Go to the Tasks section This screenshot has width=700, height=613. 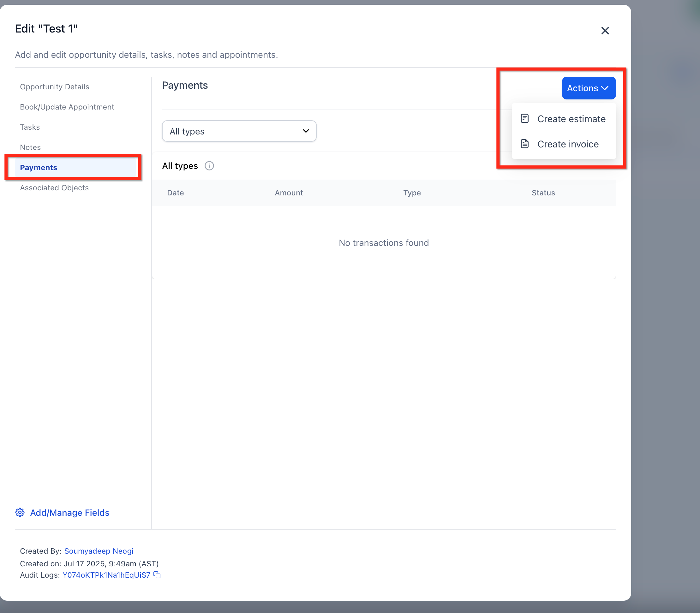30,127
